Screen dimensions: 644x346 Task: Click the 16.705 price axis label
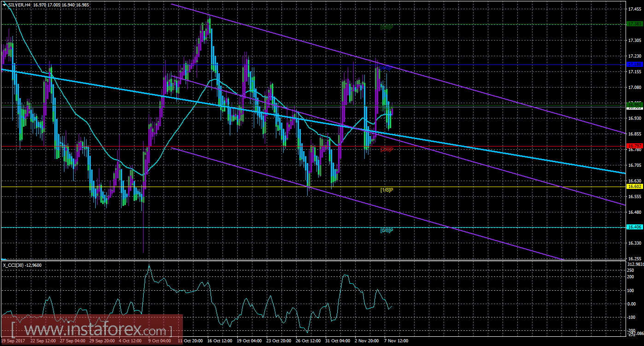635,165
